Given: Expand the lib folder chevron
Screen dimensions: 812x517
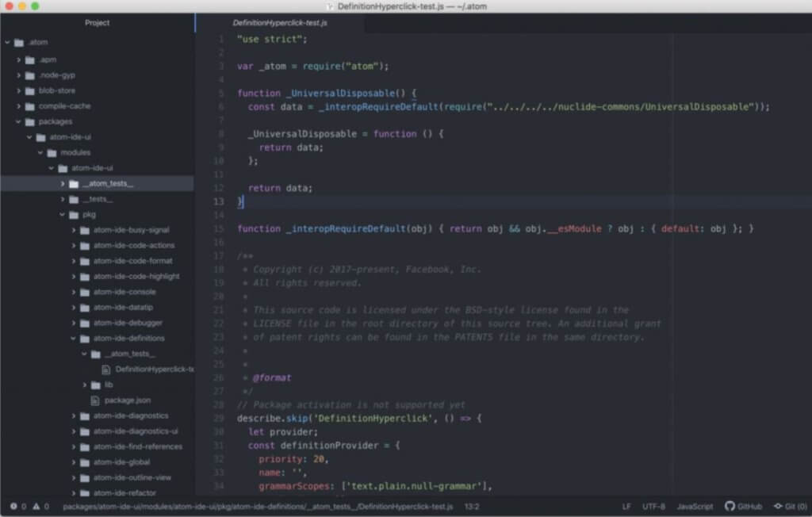Looking at the screenshot, I should pos(84,385).
